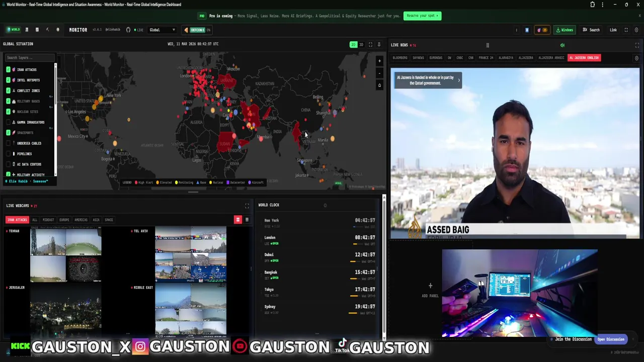Open the GitHub icon link
Viewport: 644px width, 362px height.
128,30
